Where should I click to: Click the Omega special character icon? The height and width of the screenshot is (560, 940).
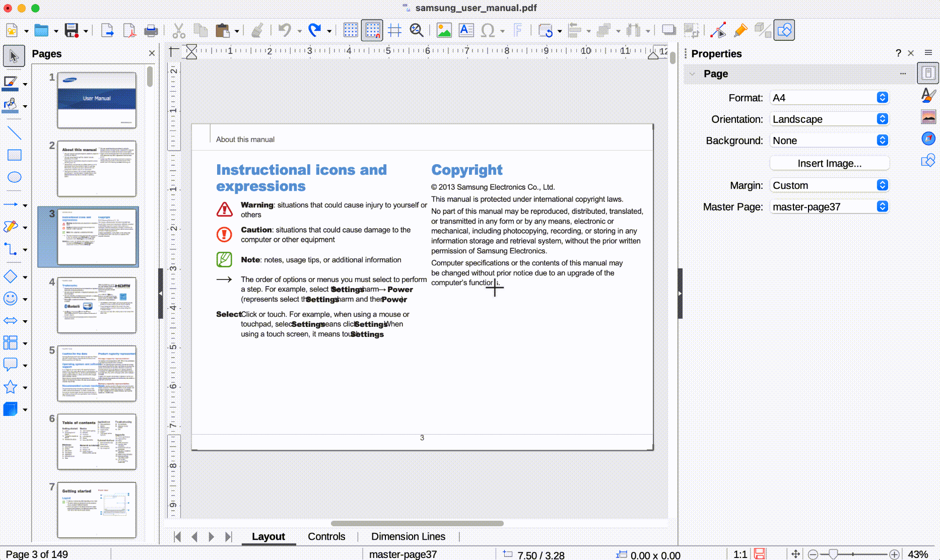488,31
